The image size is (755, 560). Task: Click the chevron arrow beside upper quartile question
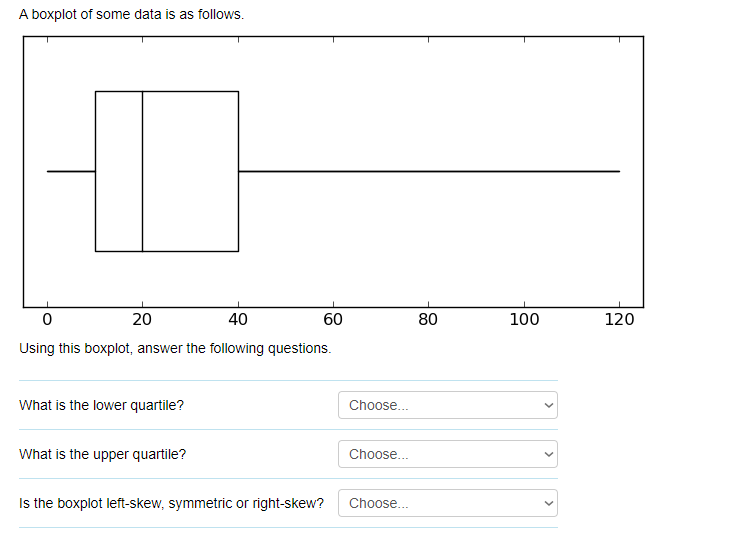pyautogui.click(x=548, y=455)
